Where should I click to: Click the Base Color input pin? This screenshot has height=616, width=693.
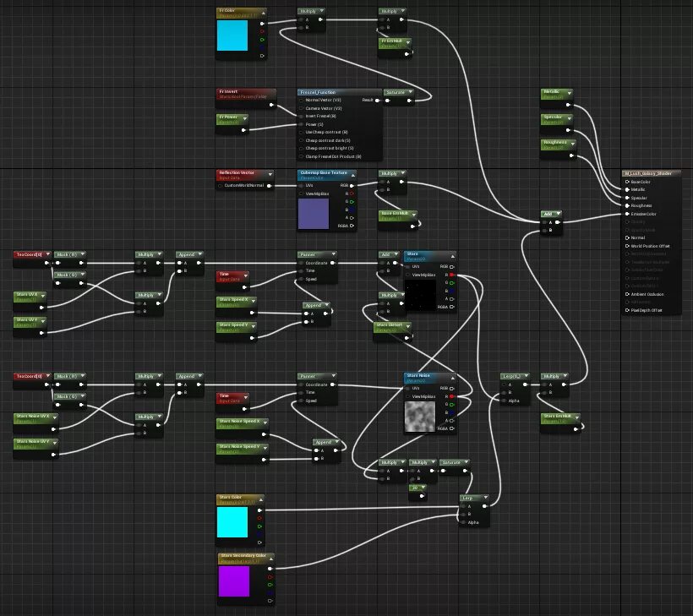click(627, 182)
